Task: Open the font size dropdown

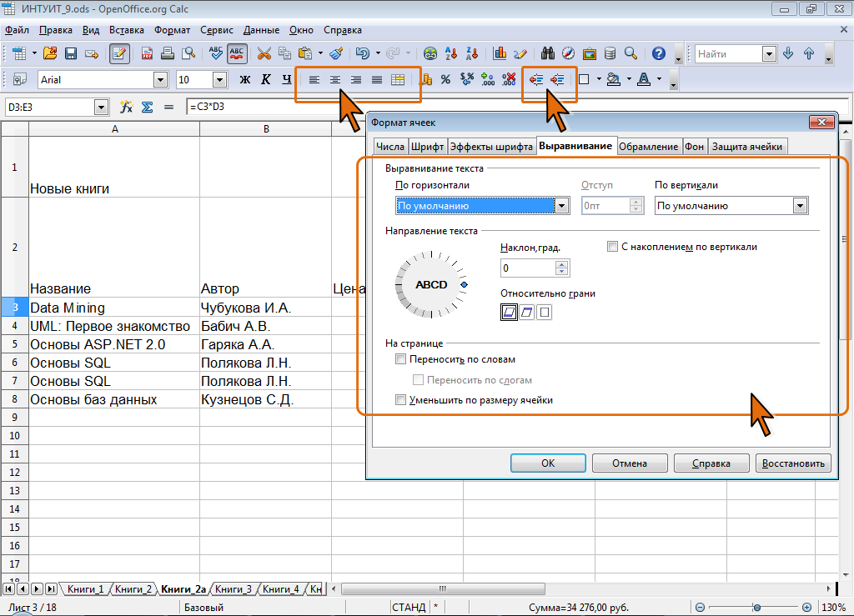Action: pyautogui.click(x=219, y=80)
